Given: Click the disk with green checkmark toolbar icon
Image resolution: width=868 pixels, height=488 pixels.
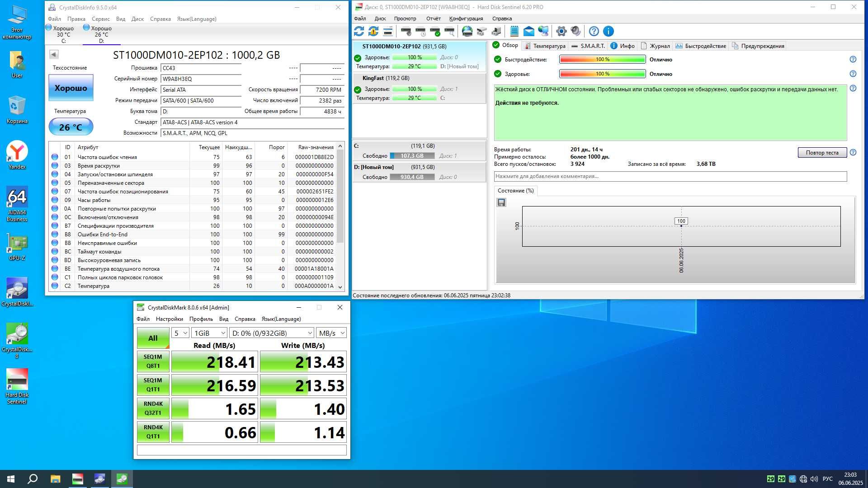Looking at the screenshot, I should (435, 31).
